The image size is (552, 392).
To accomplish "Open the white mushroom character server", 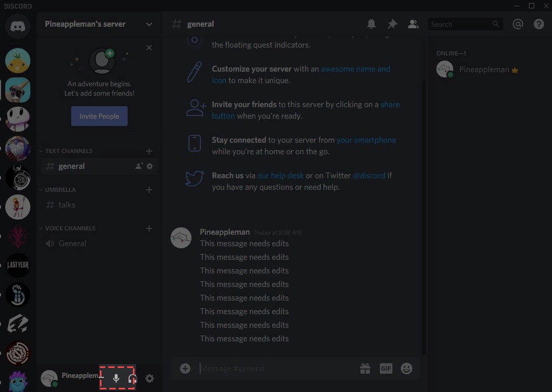I will (x=18, y=119).
